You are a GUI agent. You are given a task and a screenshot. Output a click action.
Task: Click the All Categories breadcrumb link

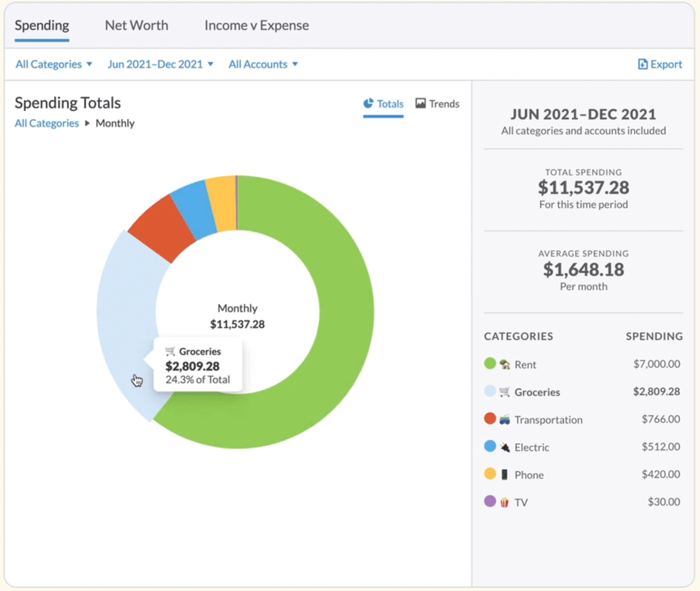[x=47, y=123]
